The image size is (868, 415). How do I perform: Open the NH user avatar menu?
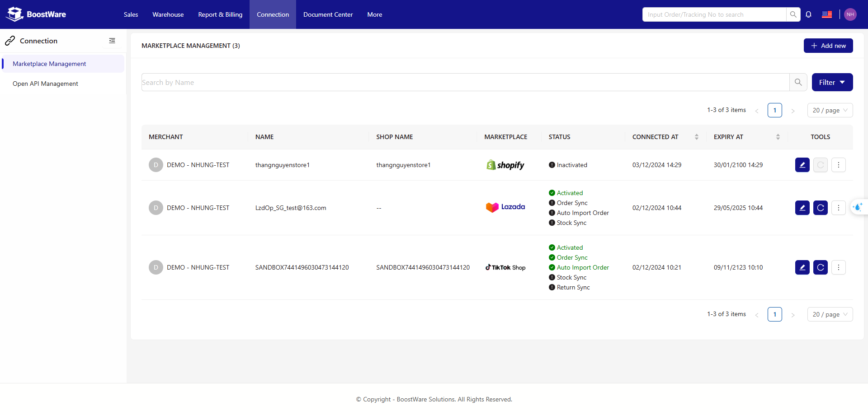click(850, 14)
